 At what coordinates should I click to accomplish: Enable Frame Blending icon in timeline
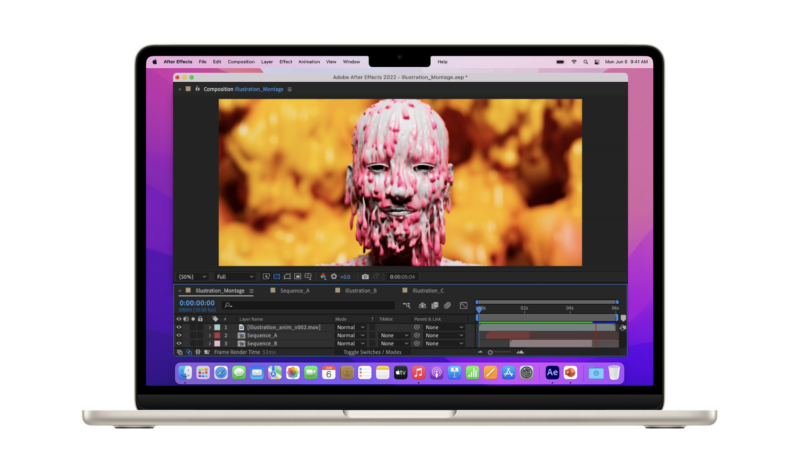tap(435, 305)
